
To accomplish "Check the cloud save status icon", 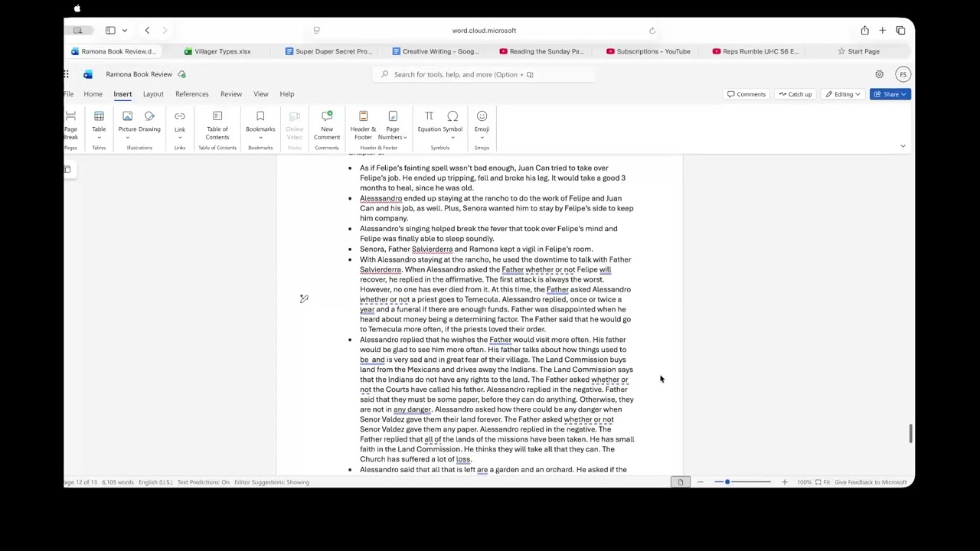I will (x=181, y=74).
